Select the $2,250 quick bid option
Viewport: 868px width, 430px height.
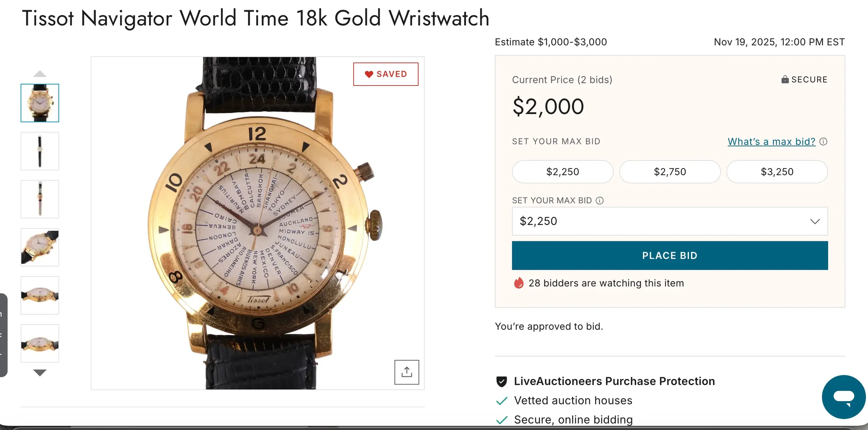pyautogui.click(x=562, y=172)
